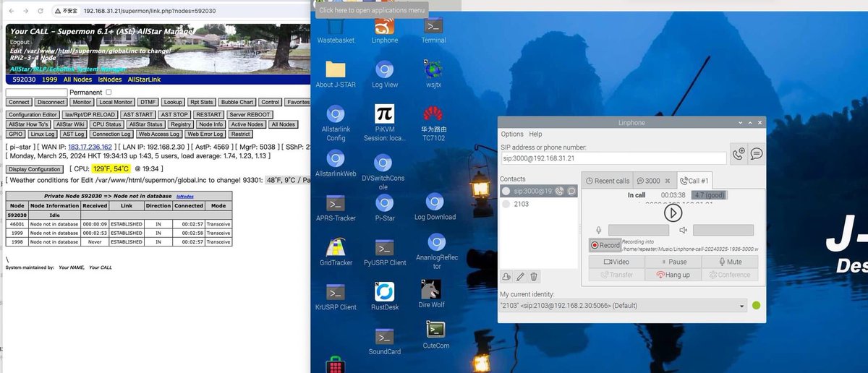Viewport: 868px width, 373px height.
Task: Launch the GridTracker desktop icon
Action: point(336,252)
